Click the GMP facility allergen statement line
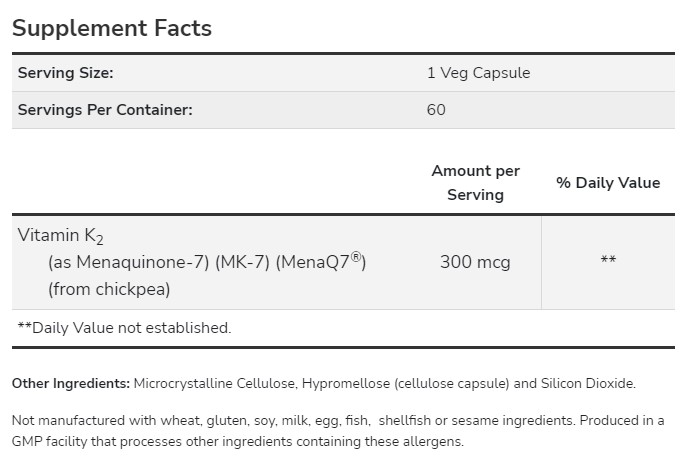The width and height of the screenshot is (684, 461). pos(238,441)
